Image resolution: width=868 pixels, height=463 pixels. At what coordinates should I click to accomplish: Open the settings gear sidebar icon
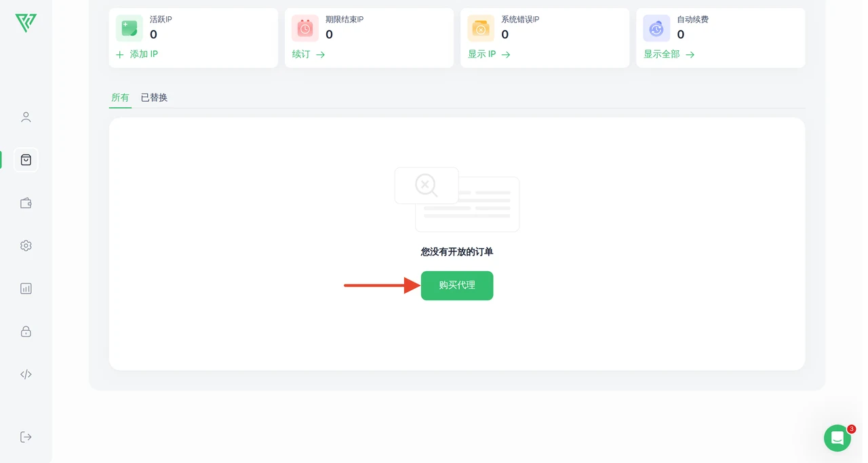point(26,245)
